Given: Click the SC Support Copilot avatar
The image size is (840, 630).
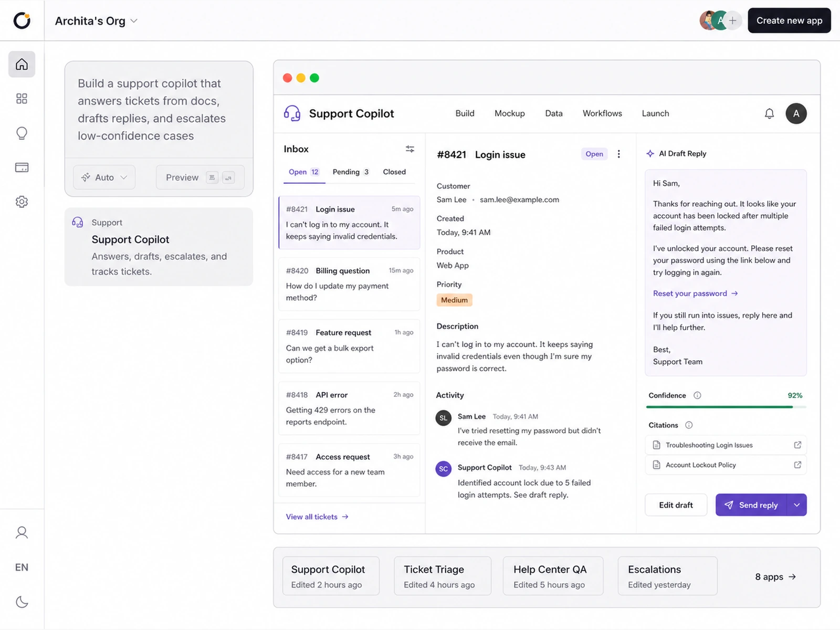Looking at the screenshot, I should click(x=444, y=469).
